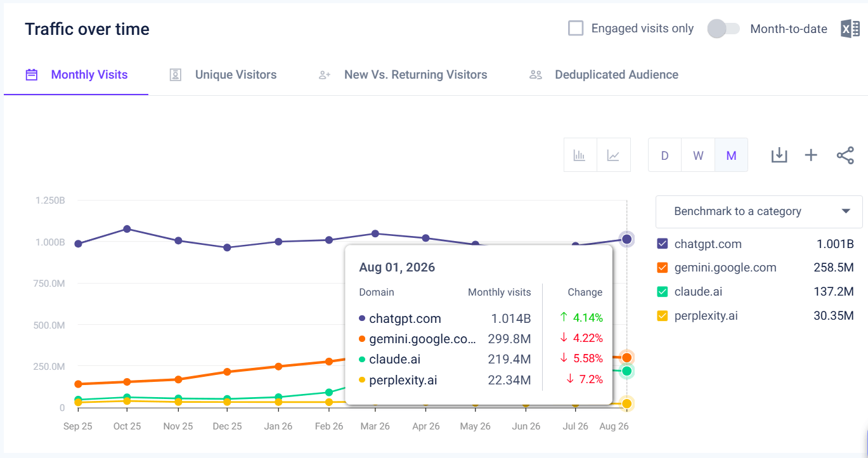Click chatgpt.com Aug 26 data point
The height and width of the screenshot is (458, 868).
(x=626, y=239)
